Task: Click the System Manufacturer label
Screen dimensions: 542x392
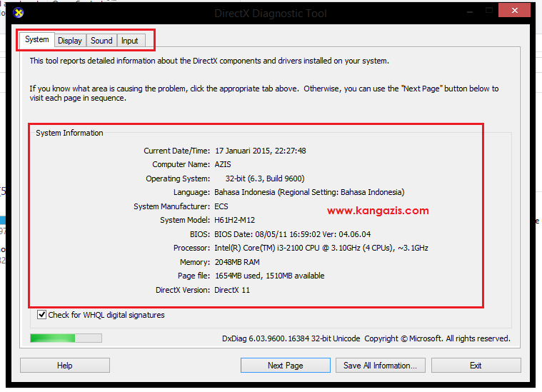Action: pos(172,206)
